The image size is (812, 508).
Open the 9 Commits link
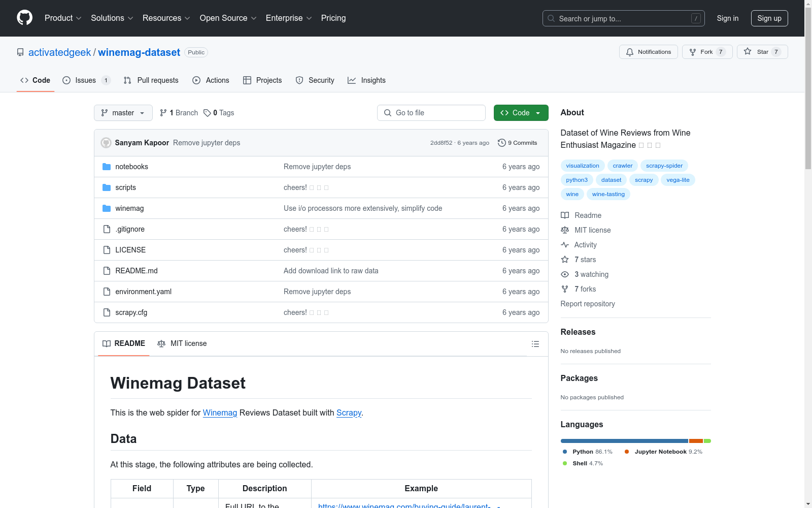point(518,143)
